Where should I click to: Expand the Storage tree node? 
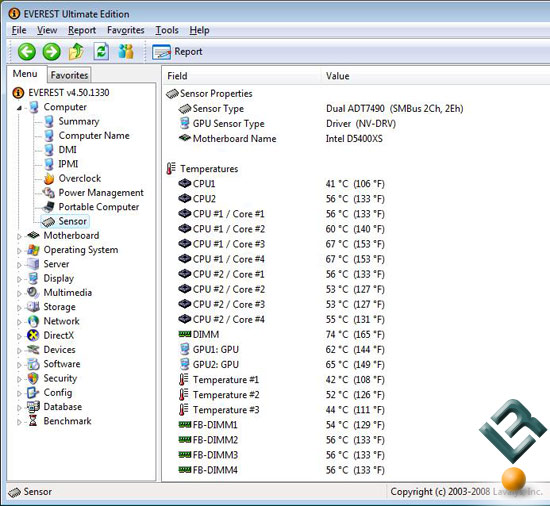[19, 308]
